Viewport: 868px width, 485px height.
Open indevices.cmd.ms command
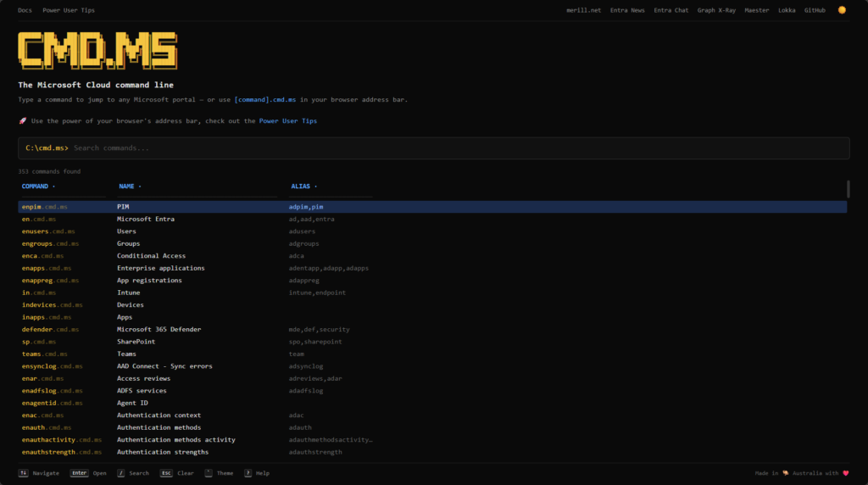pyautogui.click(x=52, y=305)
